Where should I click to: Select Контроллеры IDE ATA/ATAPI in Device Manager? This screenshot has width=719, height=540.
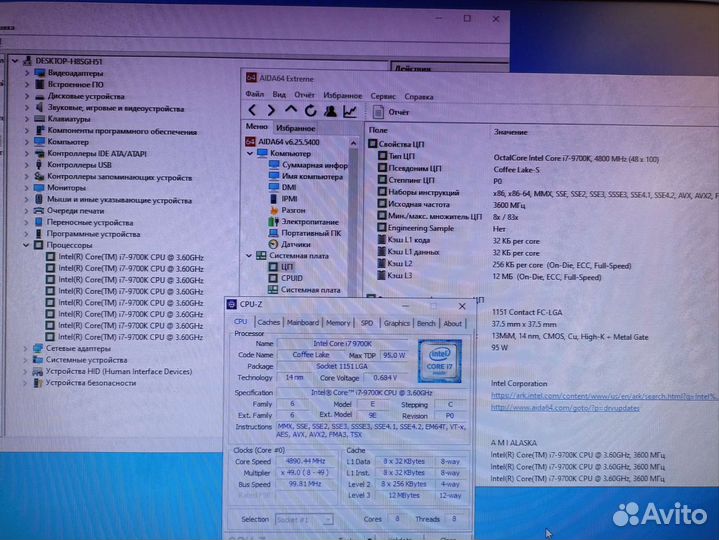[90, 154]
